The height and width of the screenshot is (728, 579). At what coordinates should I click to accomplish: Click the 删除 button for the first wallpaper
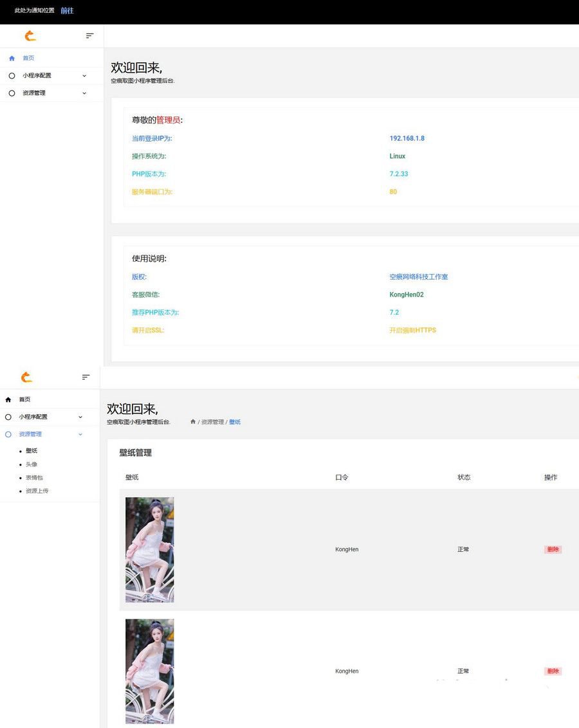pos(552,549)
